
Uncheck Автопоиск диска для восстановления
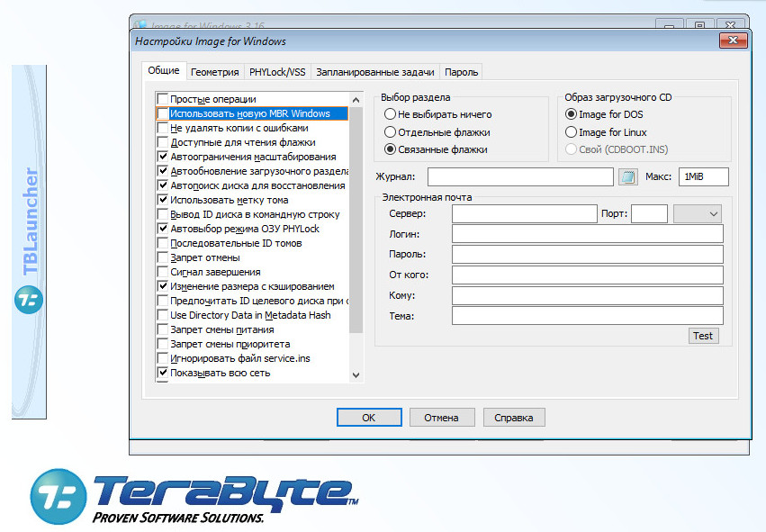tap(163, 185)
